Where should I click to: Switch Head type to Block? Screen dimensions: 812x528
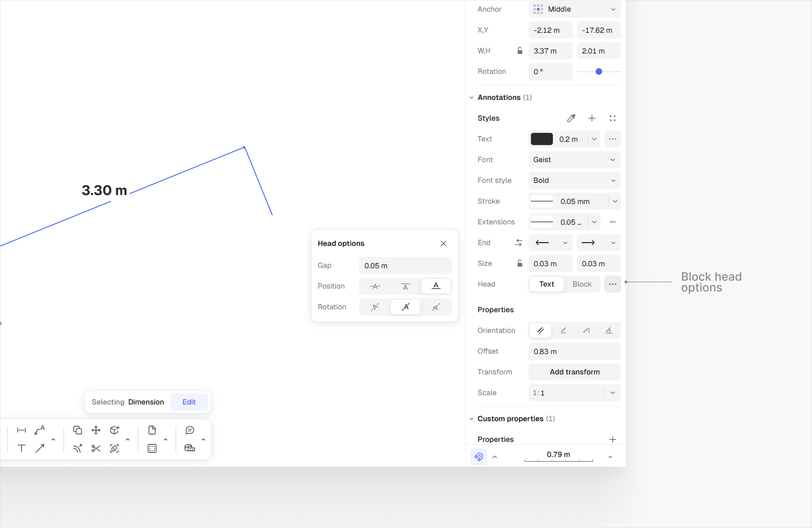[x=582, y=284]
